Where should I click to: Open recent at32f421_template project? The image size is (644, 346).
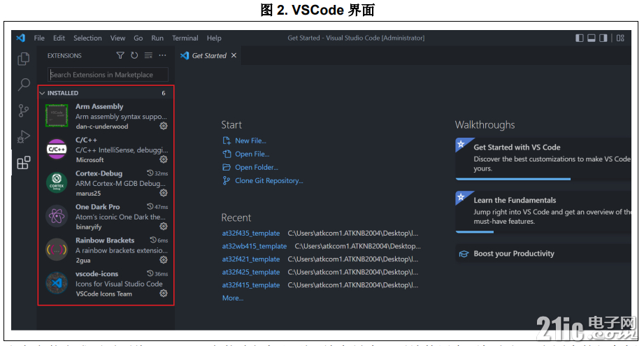coord(251,259)
